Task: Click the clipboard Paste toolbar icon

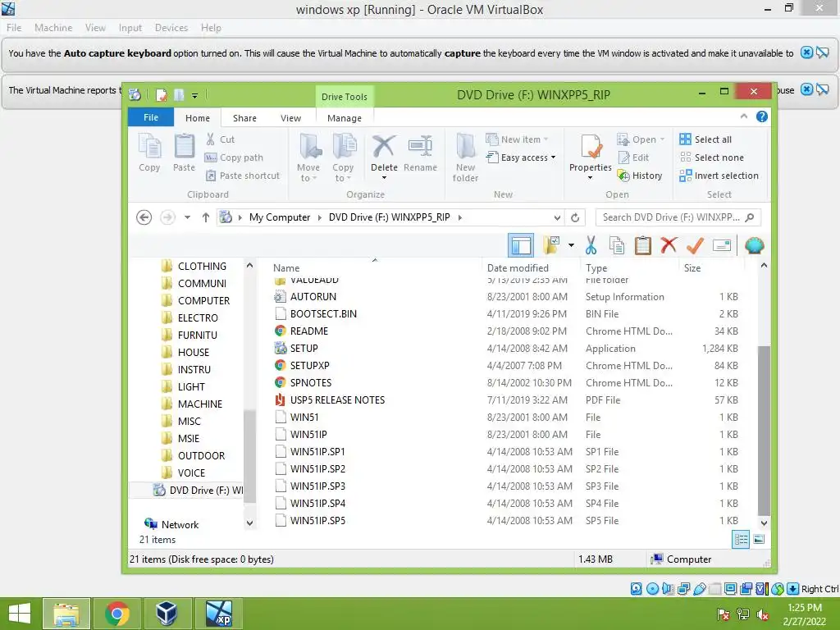Action: click(642, 245)
